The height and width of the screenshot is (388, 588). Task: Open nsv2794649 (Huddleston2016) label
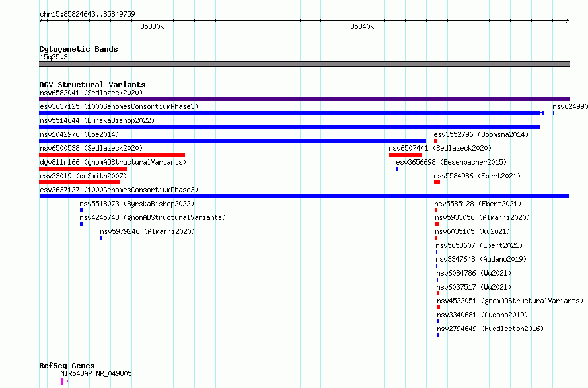tap(490, 329)
